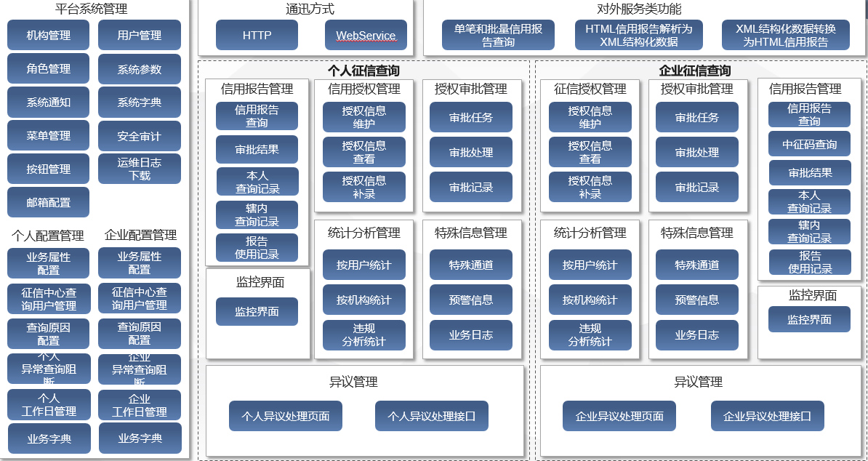Image resolution: width=868 pixels, height=461 pixels.
Task: Select the 角色管理 block
Action: point(49,69)
